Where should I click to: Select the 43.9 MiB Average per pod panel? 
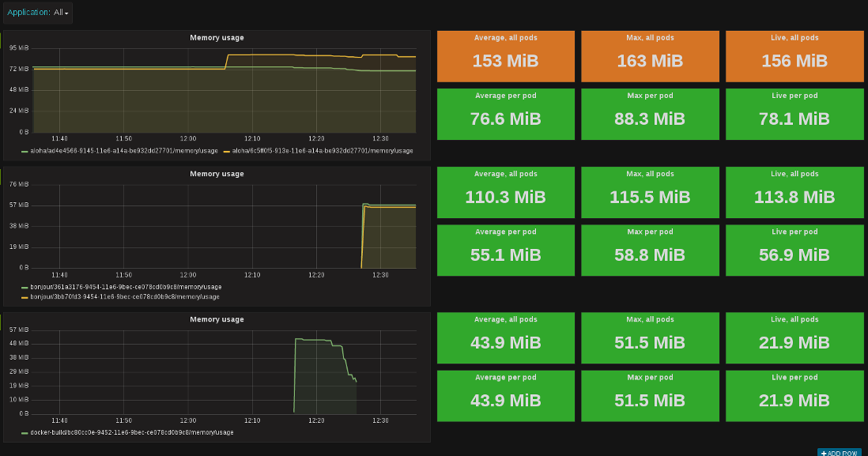tap(506, 396)
